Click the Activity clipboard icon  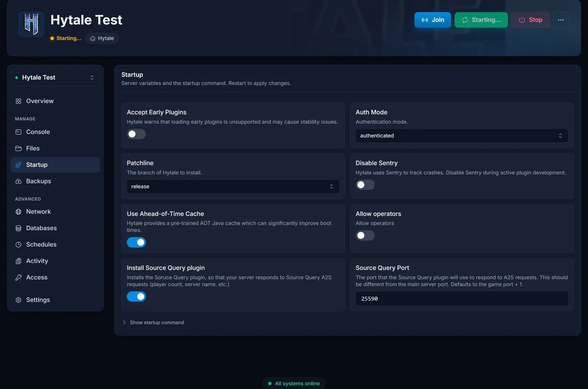[x=18, y=261]
